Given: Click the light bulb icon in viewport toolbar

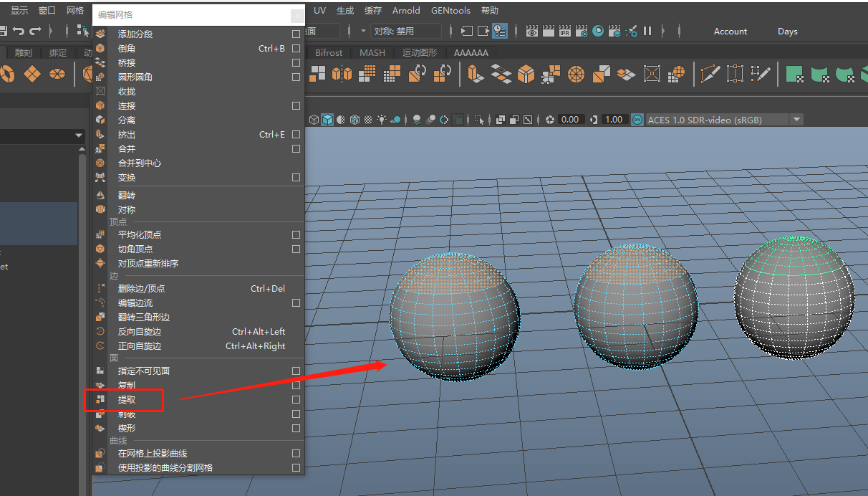Looking at the screenshot, I should [x=382, y=120].
